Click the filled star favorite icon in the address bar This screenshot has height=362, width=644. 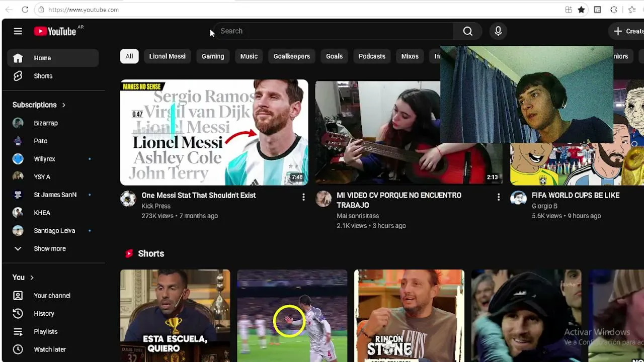[581, 10]
